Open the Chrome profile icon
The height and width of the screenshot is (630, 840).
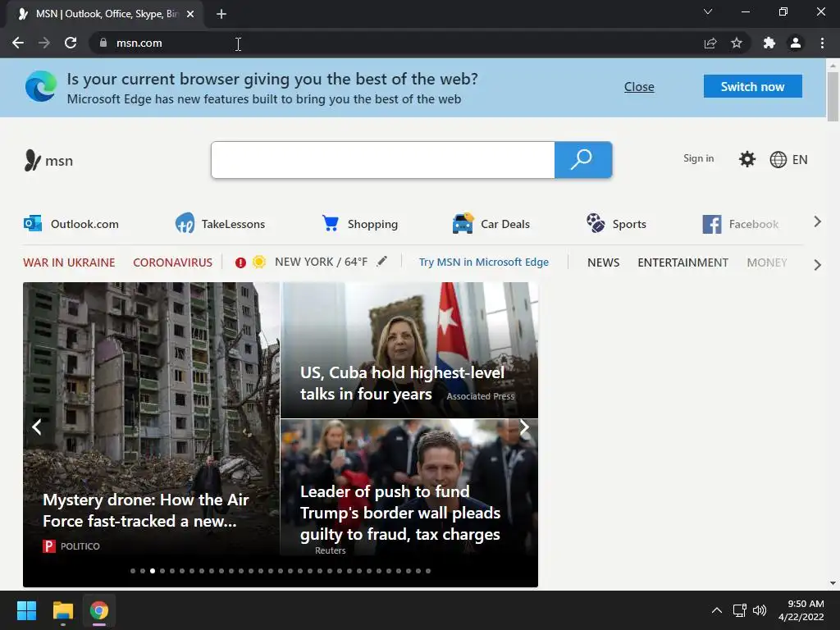tap(796, 43)
